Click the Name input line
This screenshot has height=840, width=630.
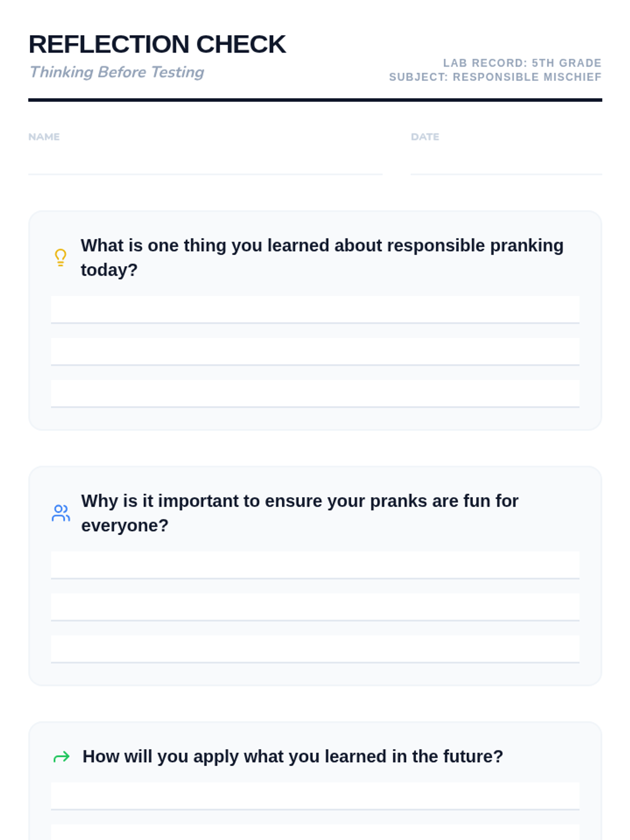(205, 163)
